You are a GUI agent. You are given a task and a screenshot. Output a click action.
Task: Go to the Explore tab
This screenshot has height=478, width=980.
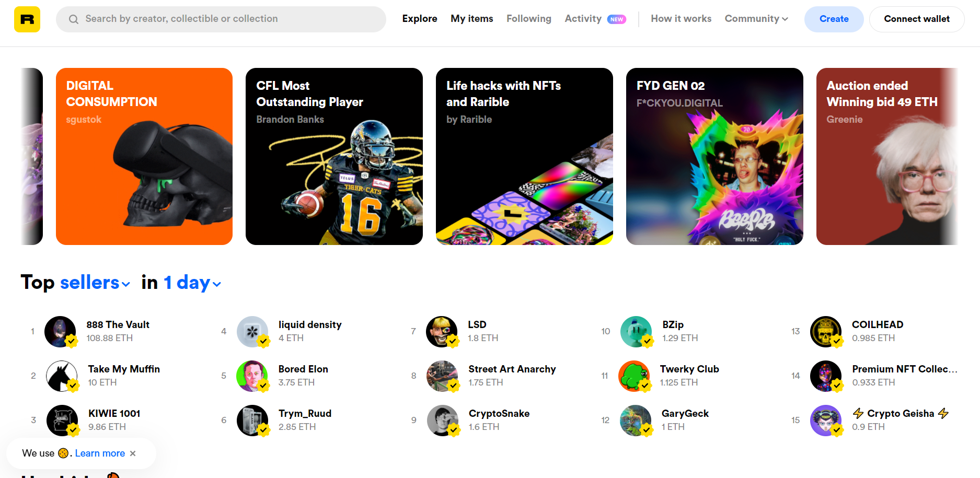coord(420,19)
